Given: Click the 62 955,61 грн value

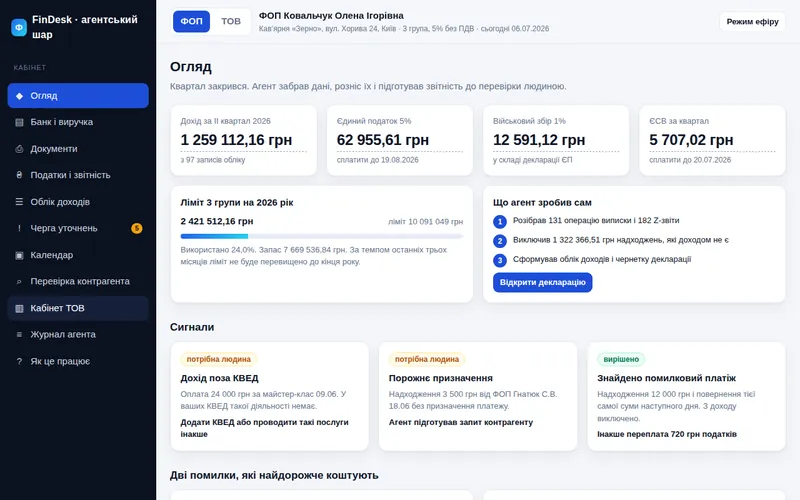Looking at the screenshot, I should [x=383, y=140].
